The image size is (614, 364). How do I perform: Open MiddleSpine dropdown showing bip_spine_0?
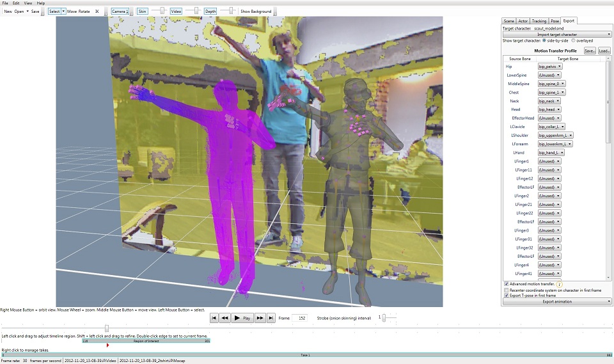point(551,84)
